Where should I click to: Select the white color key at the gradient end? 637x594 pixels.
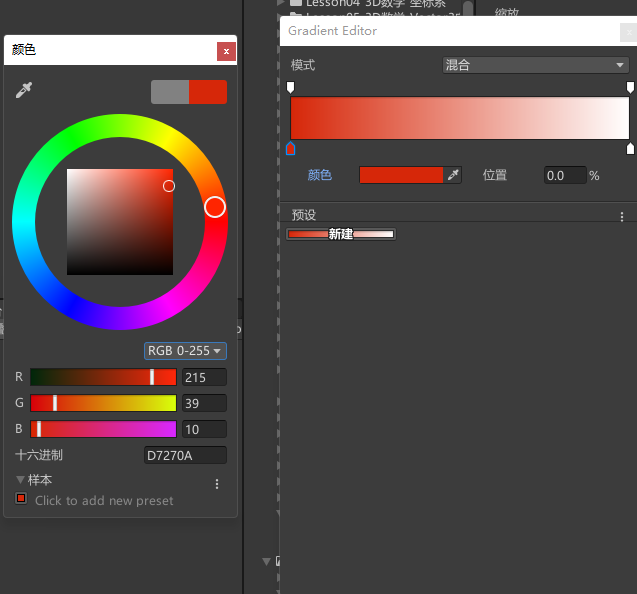coord(630,149)
